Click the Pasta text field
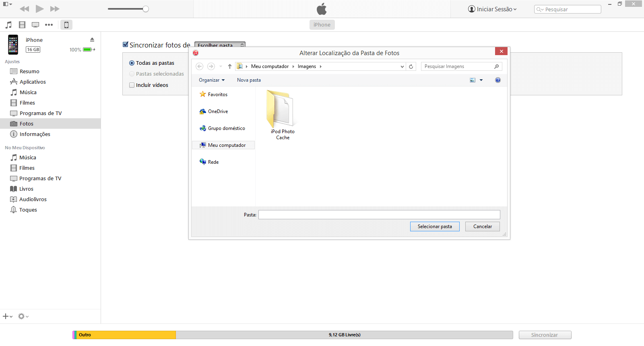644x346 pixels. pyautogui.click(x=379, y=215)
